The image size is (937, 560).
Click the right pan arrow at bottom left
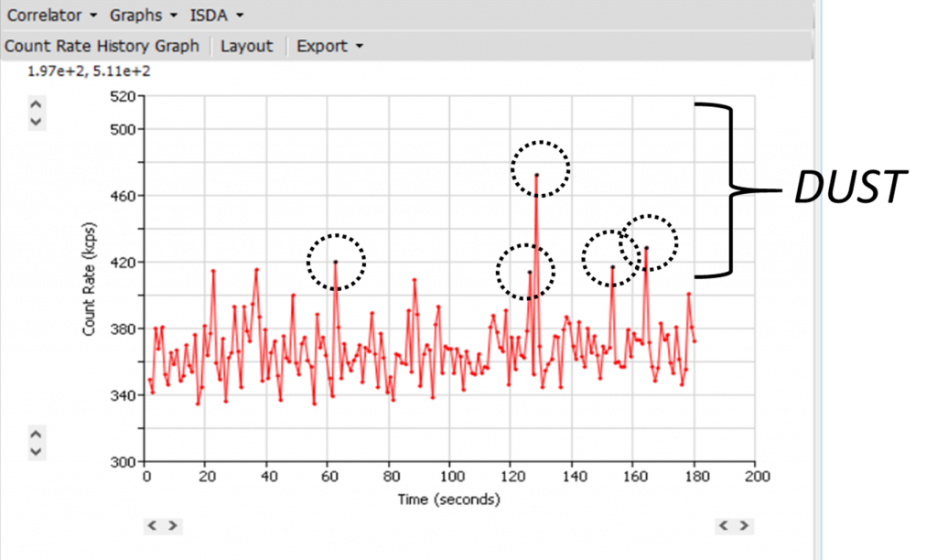[172, 526]
